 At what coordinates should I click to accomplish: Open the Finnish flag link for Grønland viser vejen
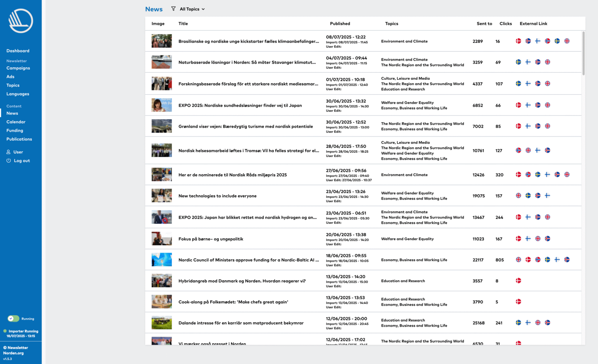(528, 126)
